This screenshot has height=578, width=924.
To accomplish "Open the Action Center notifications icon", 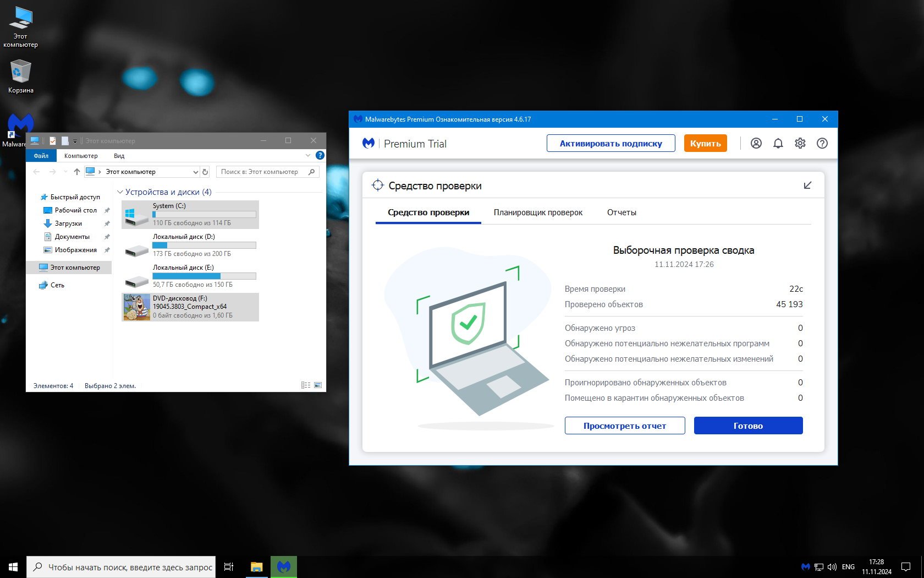I will coord(905,567).
